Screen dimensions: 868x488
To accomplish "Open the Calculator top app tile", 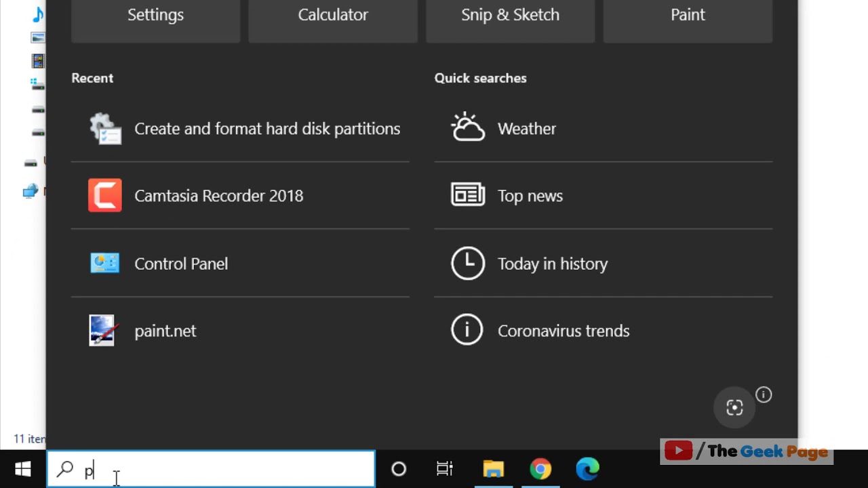I will click(x=333, y=21).
